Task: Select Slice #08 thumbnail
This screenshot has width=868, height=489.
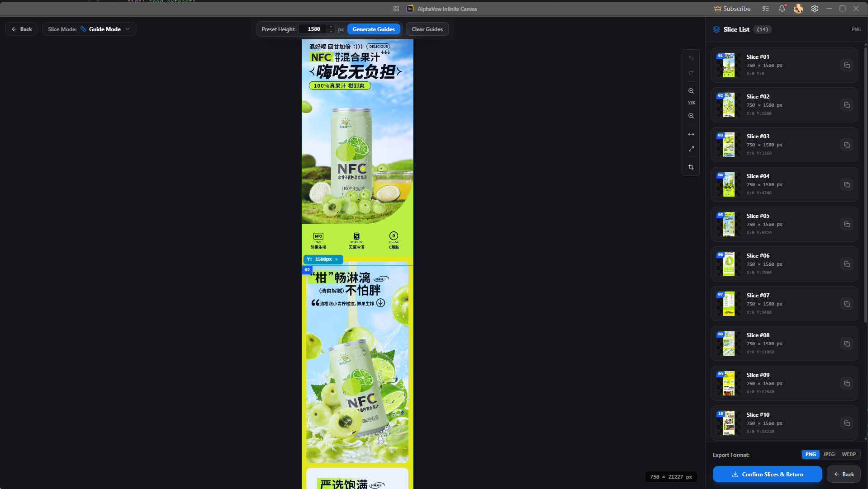Action: (728, 343)
